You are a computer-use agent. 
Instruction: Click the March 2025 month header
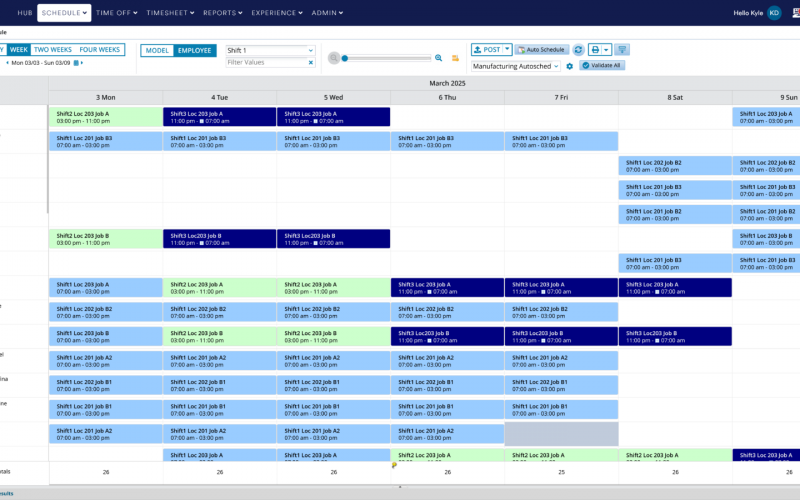pyautogui.click(x=447, y=83)
